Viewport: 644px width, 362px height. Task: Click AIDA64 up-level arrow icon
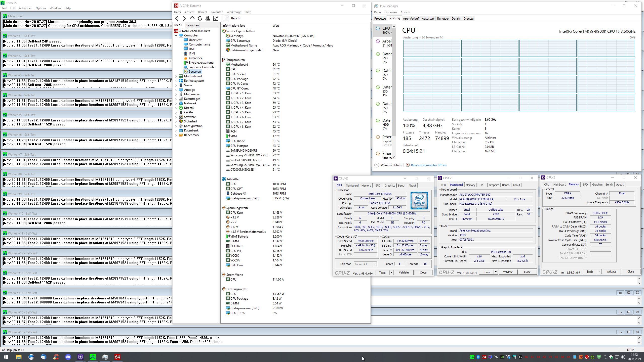(192, 18)
